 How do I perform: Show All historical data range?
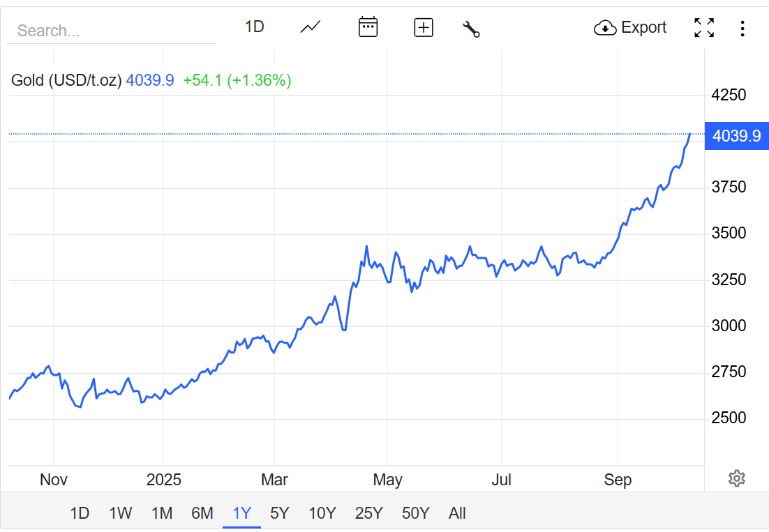coord(457,514)
